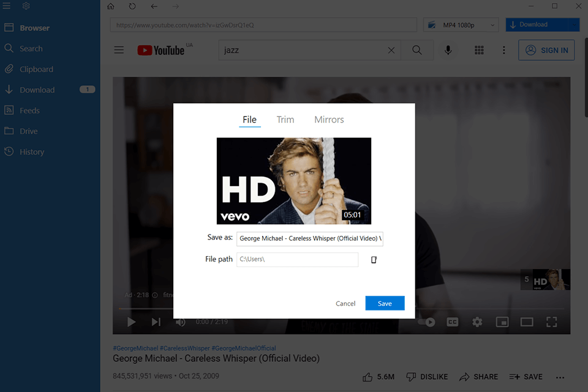The width and height of the screenshot is (588, 392).
Task: Start voice search with microphone
Action: tap(448, 50)
